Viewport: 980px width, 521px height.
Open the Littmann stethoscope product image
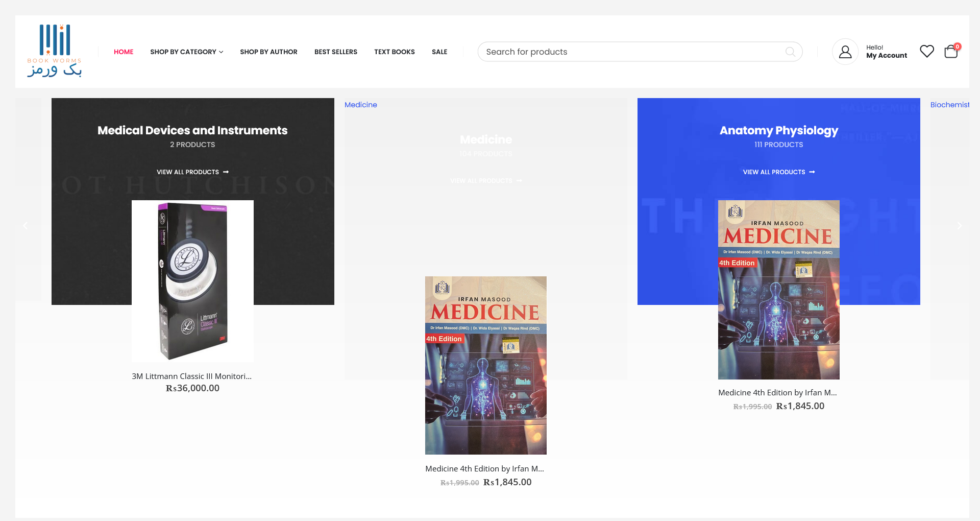(192, 281)
